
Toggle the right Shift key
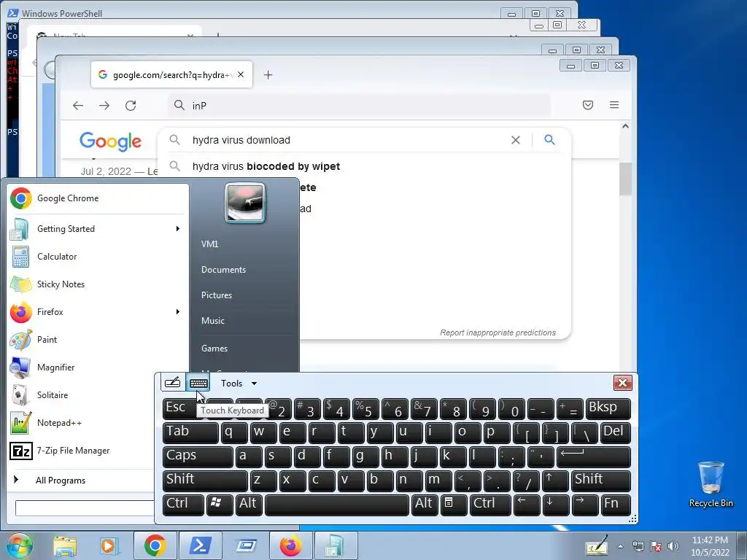pyautogui.click(x=601, y=481)
